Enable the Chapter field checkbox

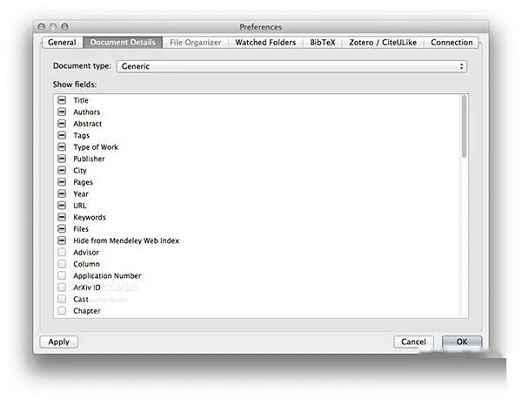click(x=62, y=310)
